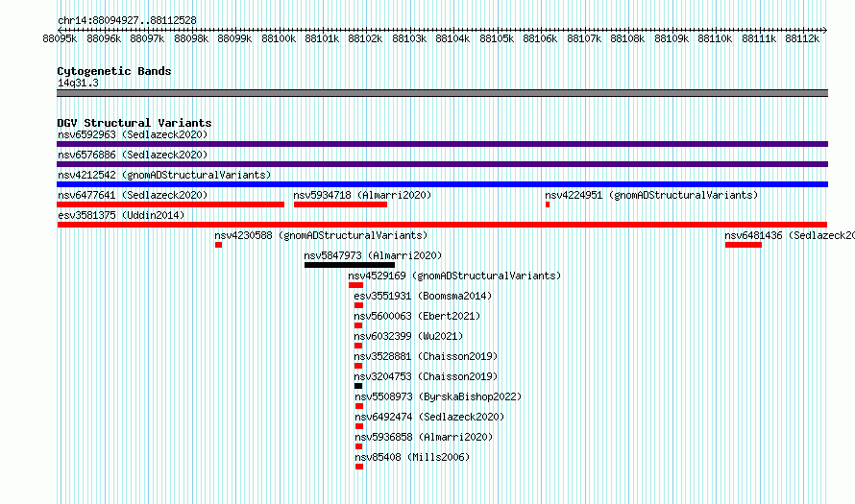Click the 88100k ruler tick label
Screen dimensions: 855x504
click(279, 38)
